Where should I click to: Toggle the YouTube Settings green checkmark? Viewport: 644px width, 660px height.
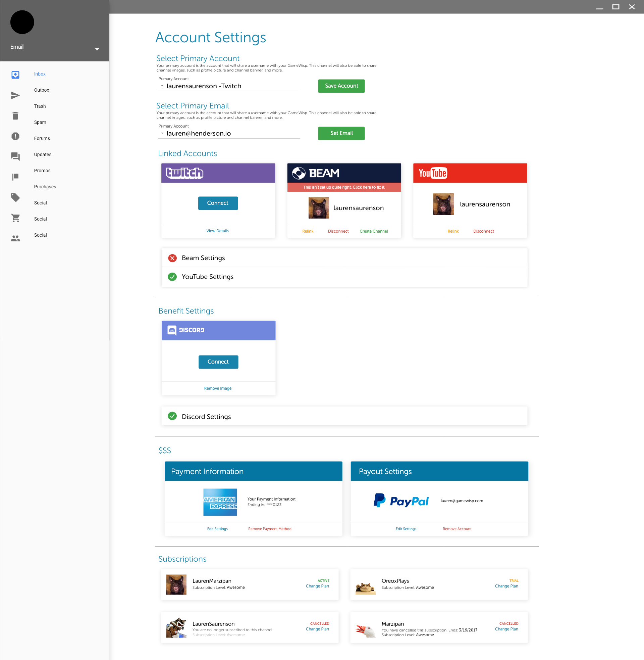tap(172, 277)
